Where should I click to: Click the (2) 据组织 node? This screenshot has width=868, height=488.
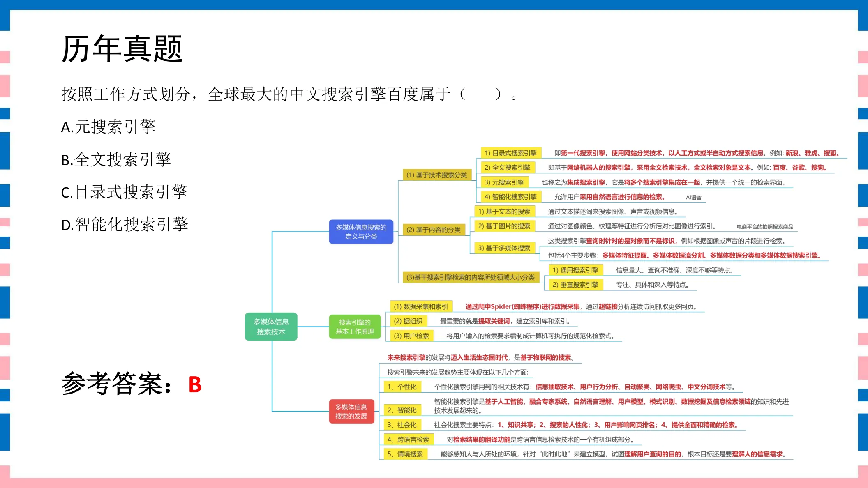coord(409,321)
